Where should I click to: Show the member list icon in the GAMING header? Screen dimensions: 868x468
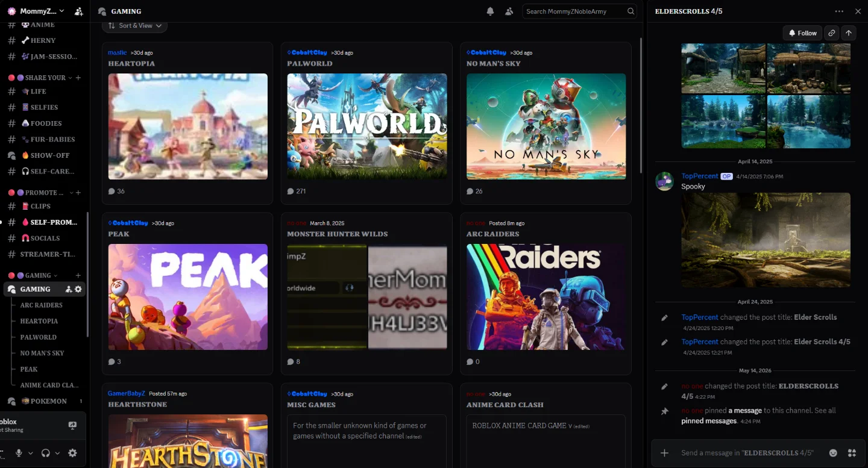click(x=509, y=11)
